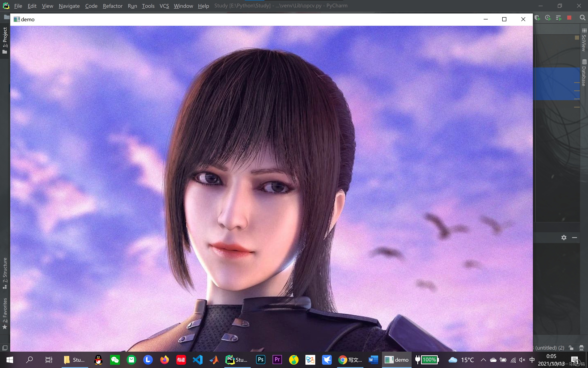Switch to Chrome 写文... taskbar item
The height and width of the screenshot is (368, 588).
coord(350,360)
